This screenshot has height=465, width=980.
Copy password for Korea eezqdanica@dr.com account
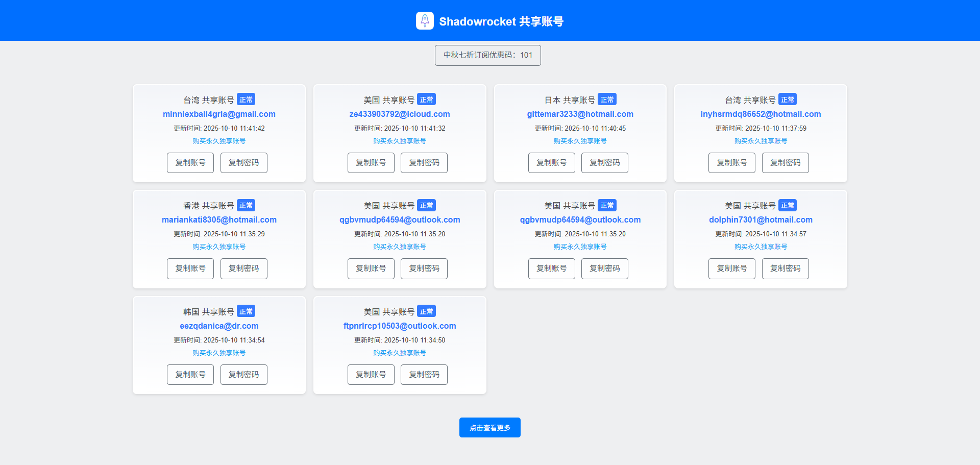243,375
